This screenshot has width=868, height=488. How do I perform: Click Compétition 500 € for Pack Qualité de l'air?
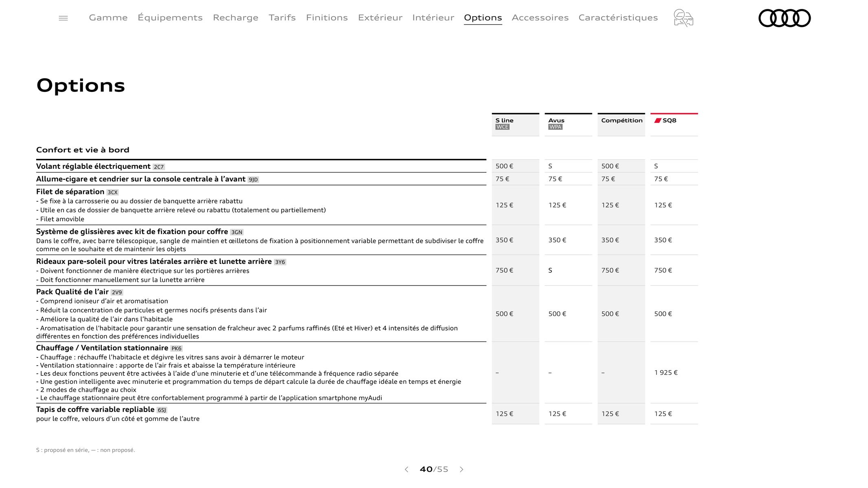point(610,314)
